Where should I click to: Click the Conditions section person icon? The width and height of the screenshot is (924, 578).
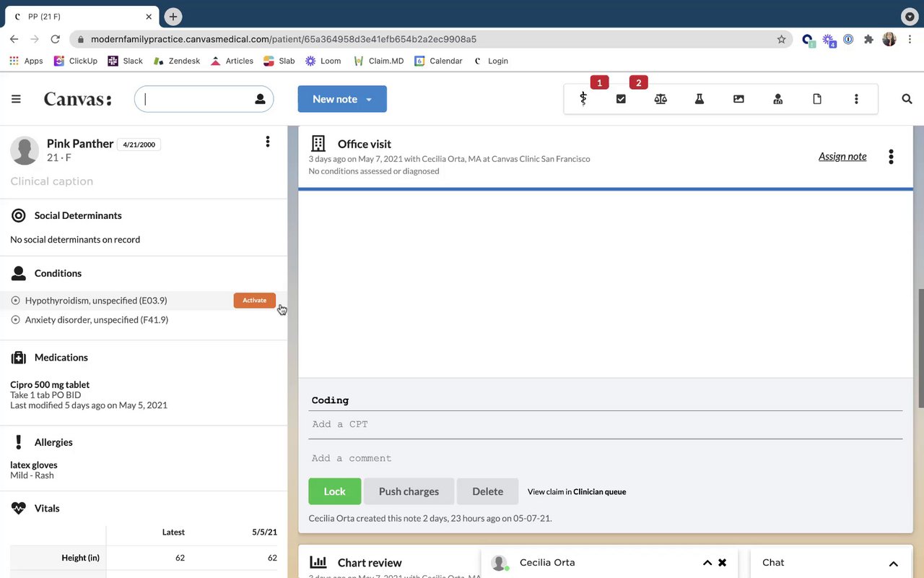[19, 273]
